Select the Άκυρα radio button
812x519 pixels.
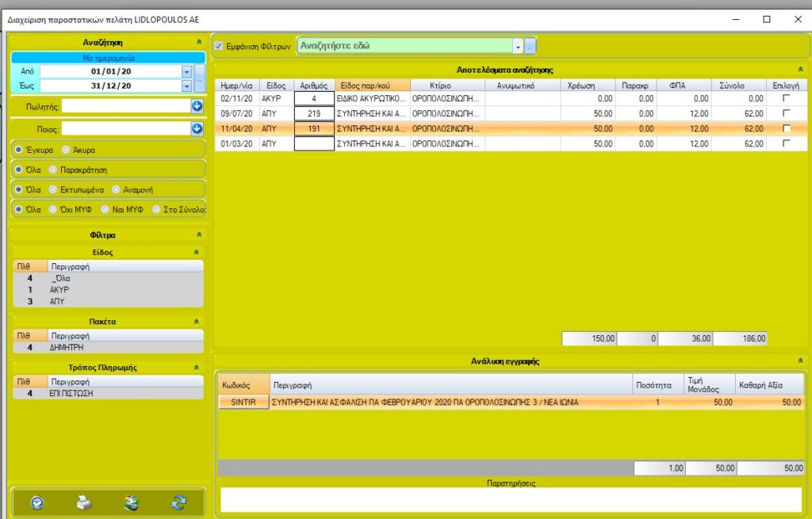(x=66, y=149)
